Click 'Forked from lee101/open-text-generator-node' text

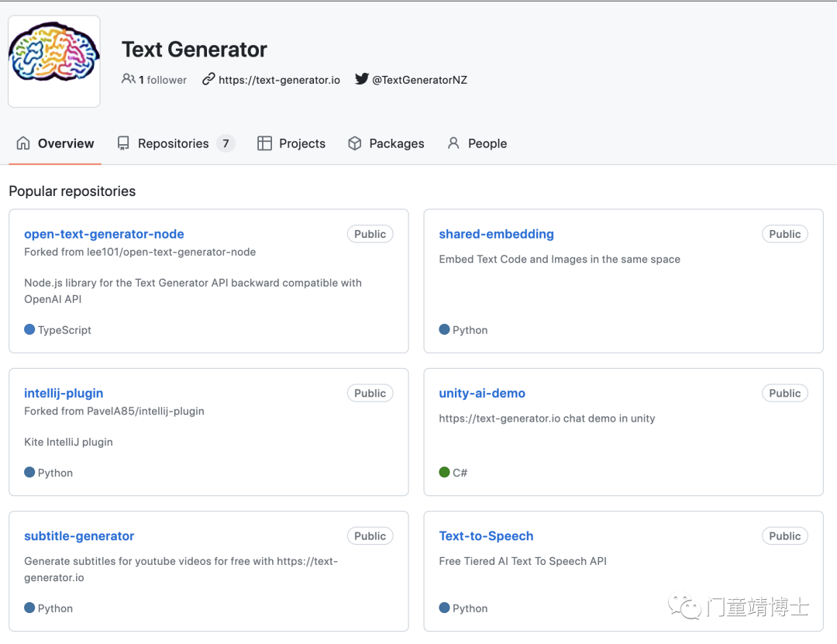pos(139,252)
